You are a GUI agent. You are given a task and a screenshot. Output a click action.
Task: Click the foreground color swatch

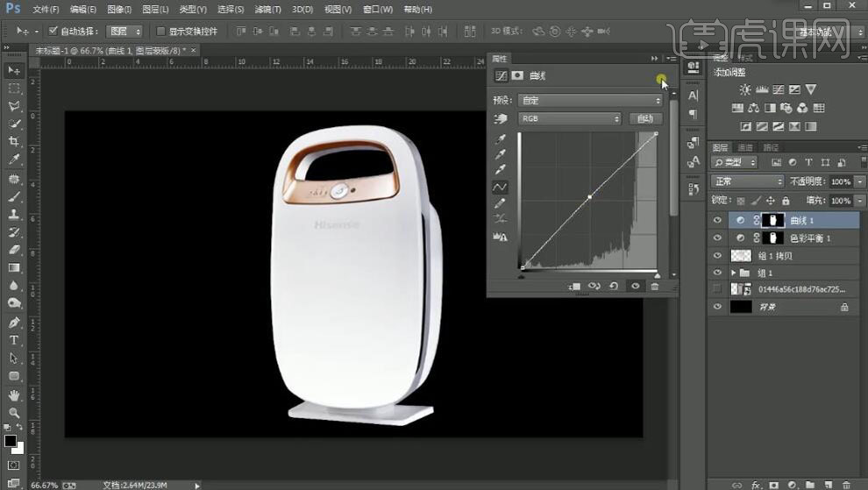click(x=11, y=440)
